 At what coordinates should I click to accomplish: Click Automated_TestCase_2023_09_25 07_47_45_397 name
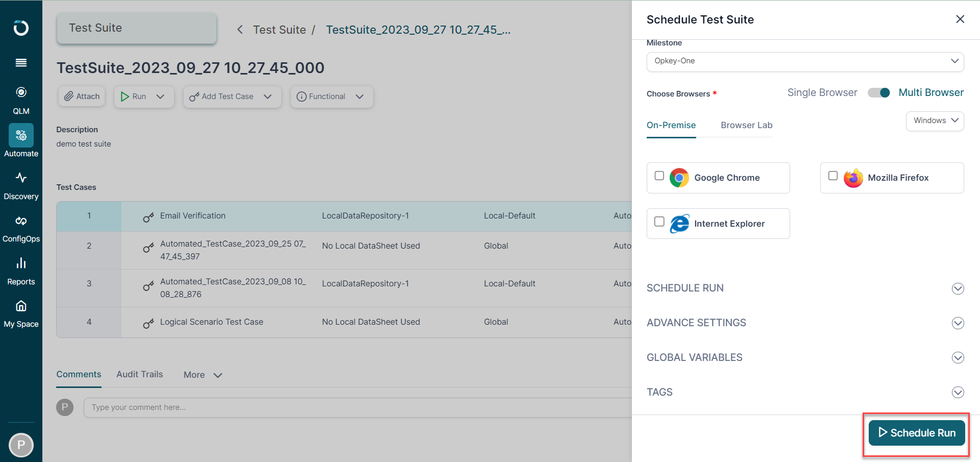click(233, 250)
